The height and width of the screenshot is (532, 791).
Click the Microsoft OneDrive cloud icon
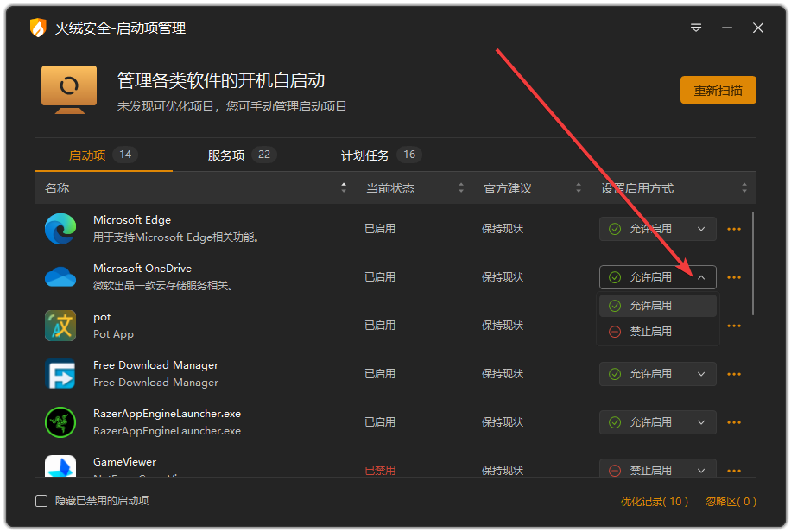click(x=60, y=277)
